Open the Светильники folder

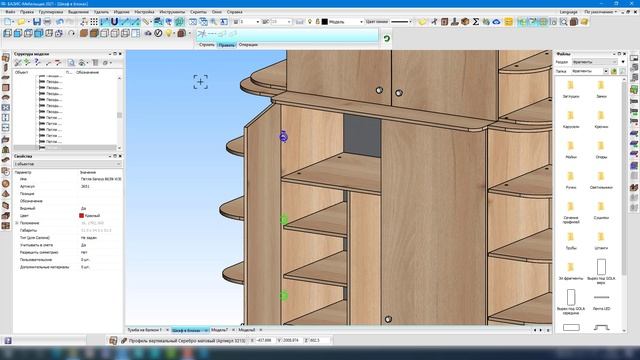coord(601,180)
